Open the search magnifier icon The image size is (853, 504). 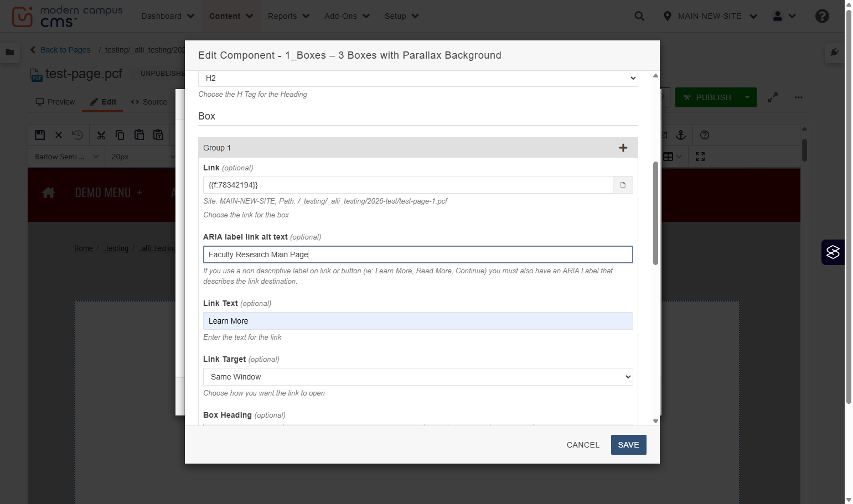(639, 16)
